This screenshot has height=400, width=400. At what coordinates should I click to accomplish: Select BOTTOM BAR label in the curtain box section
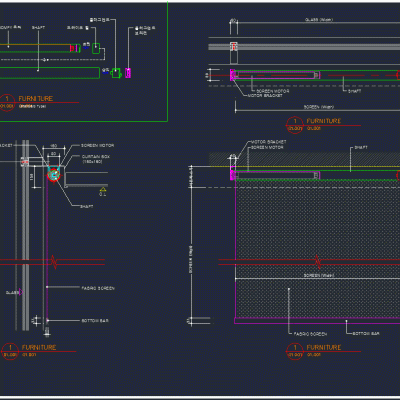coord(95,321)
